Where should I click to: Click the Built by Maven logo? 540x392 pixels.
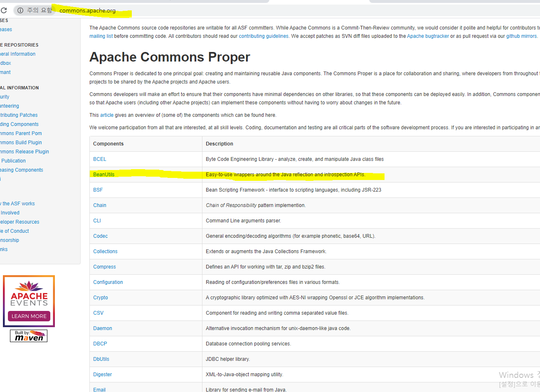(x=29, y=336)
